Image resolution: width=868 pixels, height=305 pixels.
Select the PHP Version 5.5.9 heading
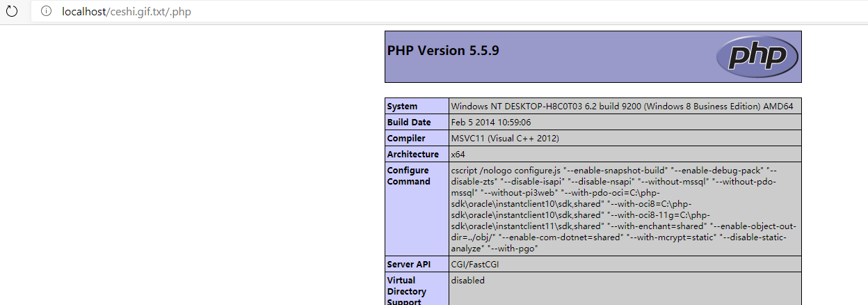443,50
